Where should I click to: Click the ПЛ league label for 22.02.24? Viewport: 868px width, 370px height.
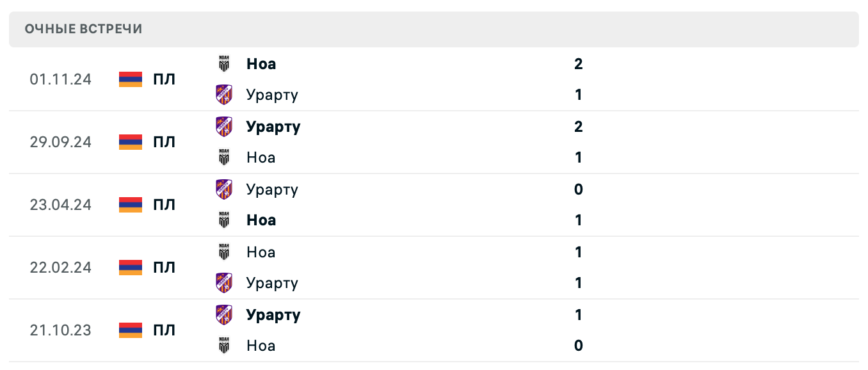click(x=164, y=268)
